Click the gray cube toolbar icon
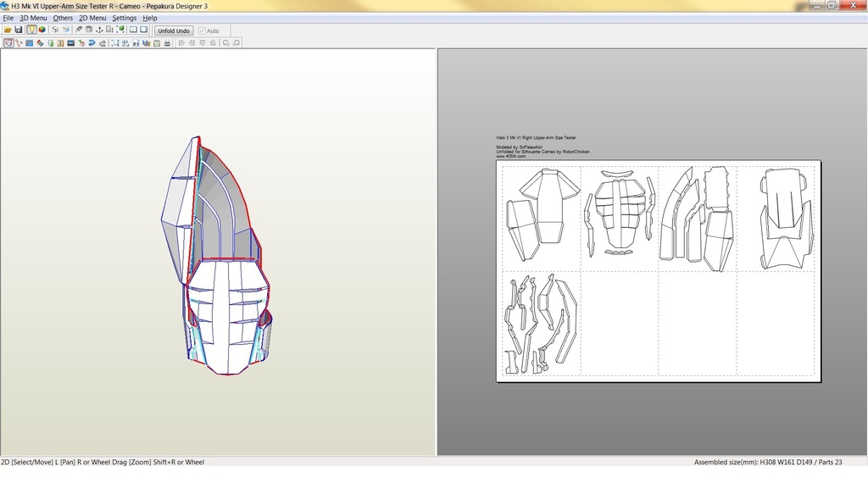 tap(55, 30)
